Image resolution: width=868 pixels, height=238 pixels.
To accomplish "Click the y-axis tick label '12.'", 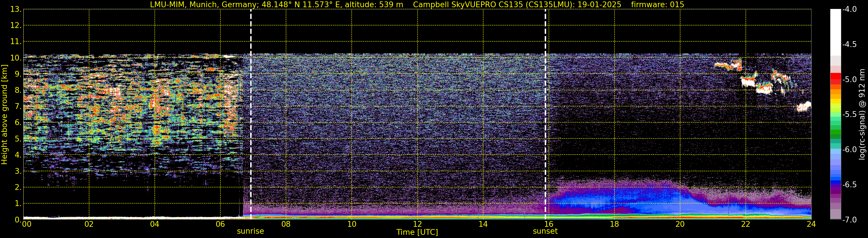I will pyautogui.click(x=16, y=25).
